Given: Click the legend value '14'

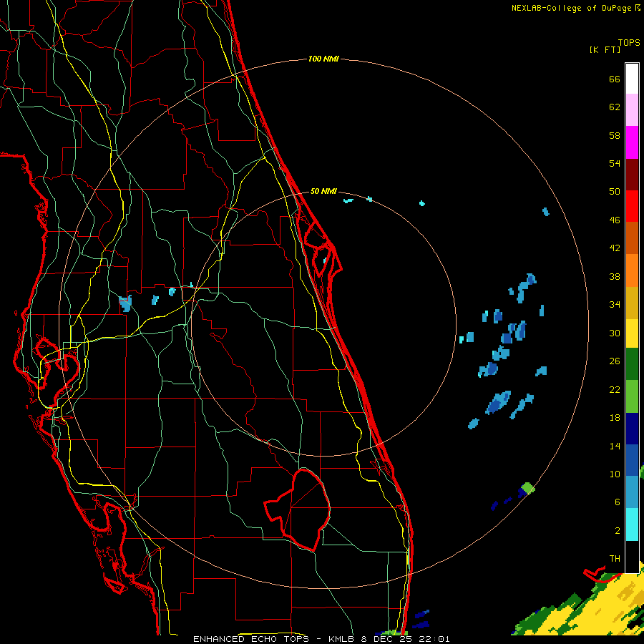Looking at the screenshot, I should [615, 446].
